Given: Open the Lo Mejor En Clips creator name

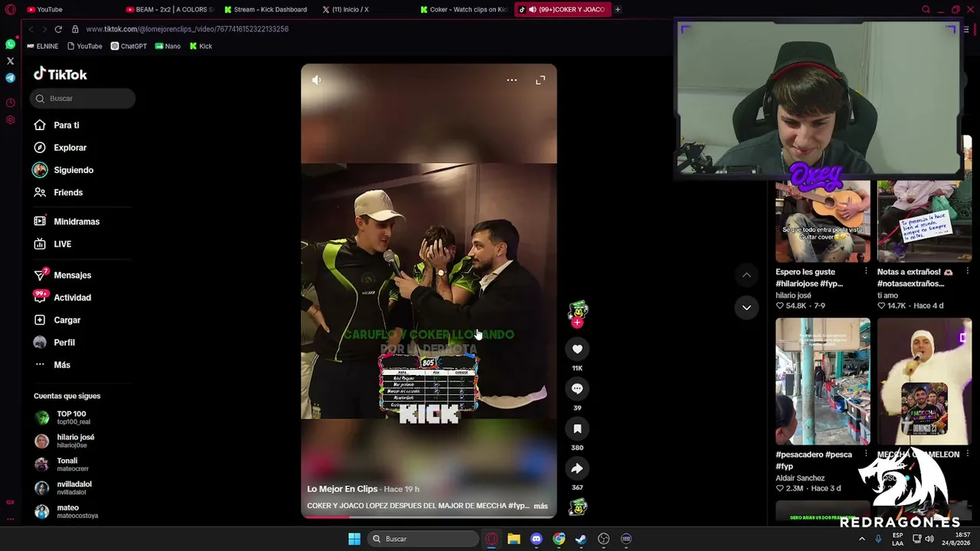Looking at the screenshot, I should 342,489.
